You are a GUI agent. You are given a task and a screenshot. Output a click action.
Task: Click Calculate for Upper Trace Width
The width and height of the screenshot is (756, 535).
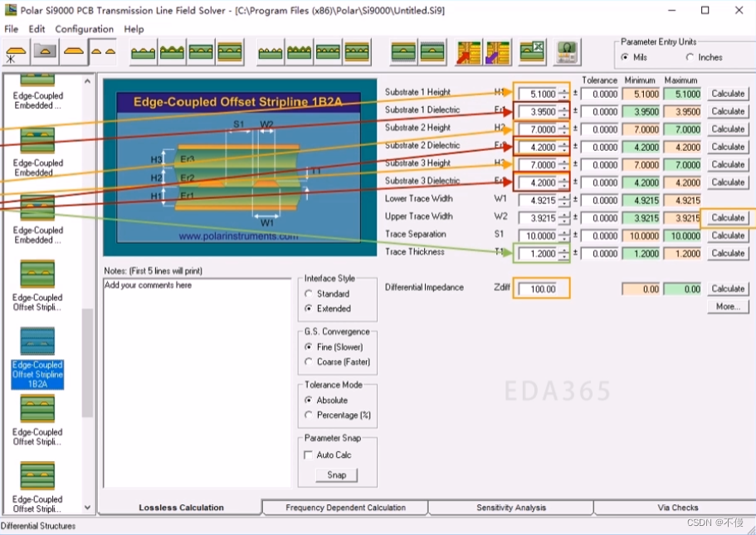(x=728, y=218)
